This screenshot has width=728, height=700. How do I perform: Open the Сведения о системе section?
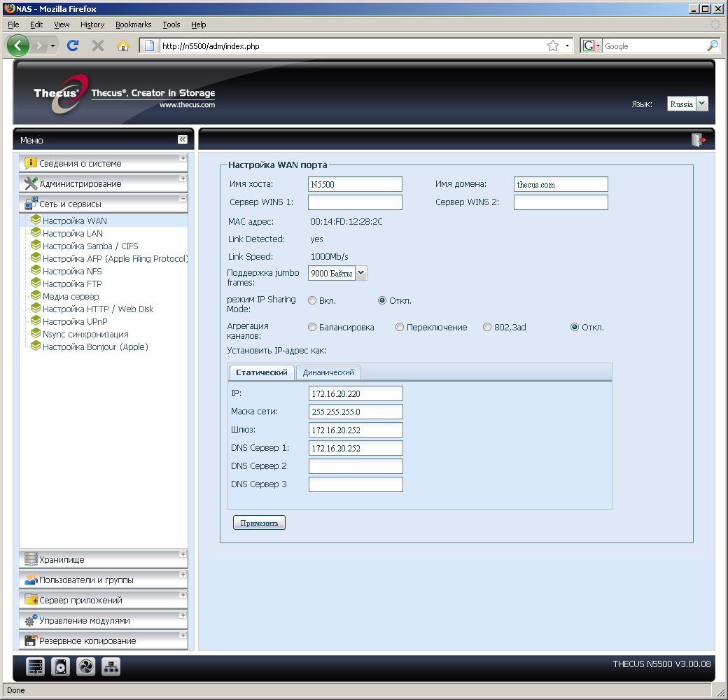(x=104, y=163)
